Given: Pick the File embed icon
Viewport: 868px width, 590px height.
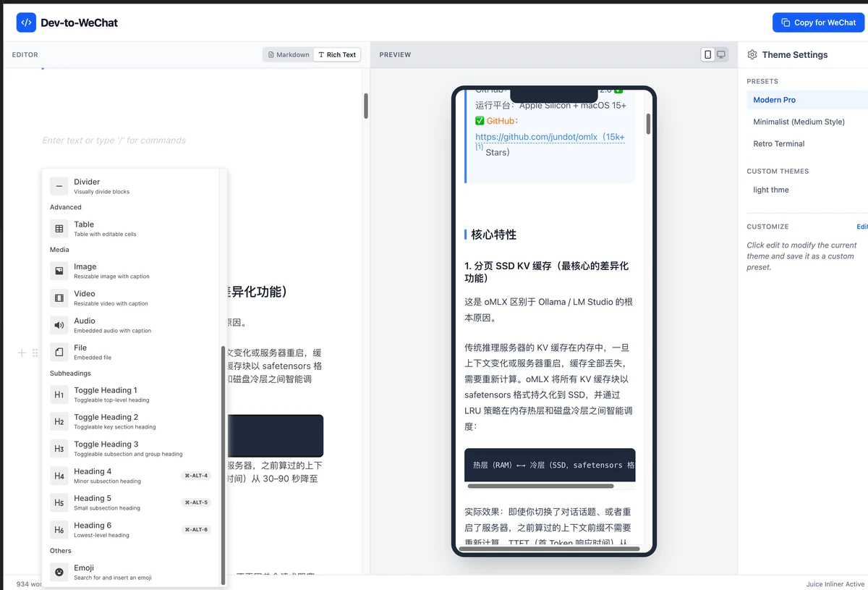Looking at the screenshot, I should click(59, 352).
